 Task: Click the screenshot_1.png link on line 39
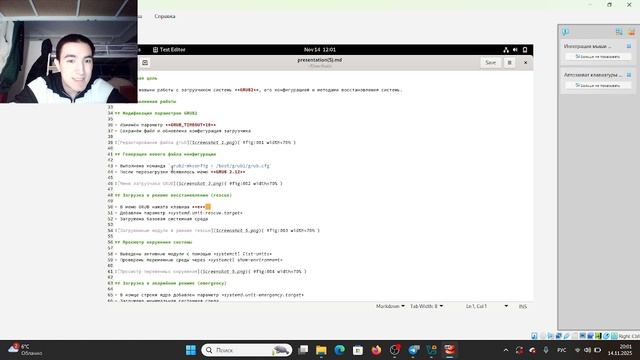pos(213,143)
